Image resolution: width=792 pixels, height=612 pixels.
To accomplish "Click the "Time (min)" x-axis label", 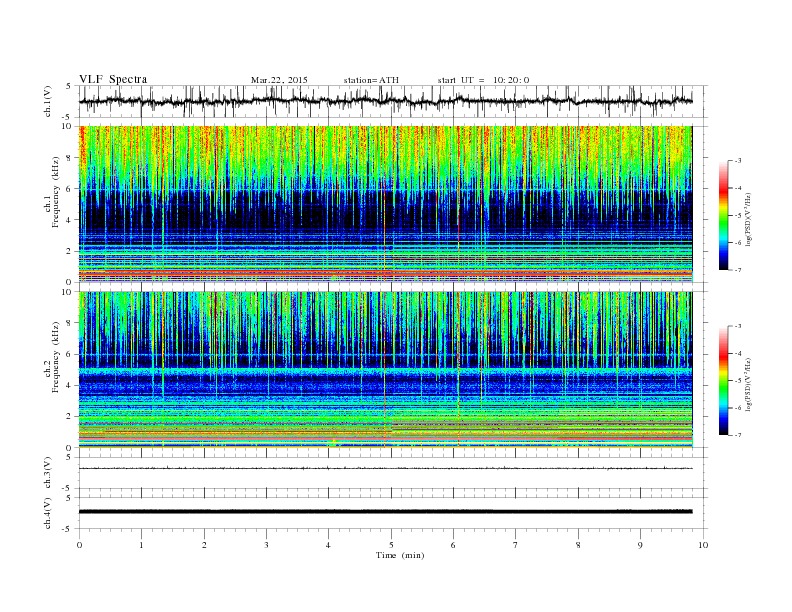I will 400,555.
